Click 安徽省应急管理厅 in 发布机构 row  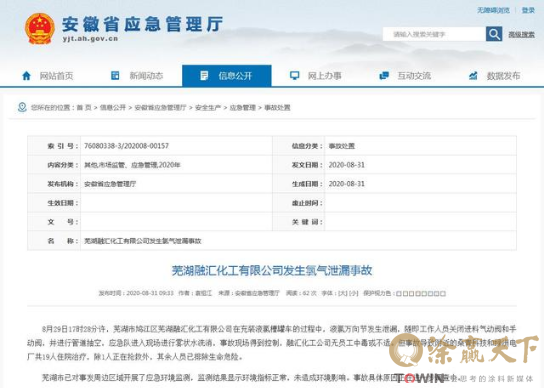click(110, 184)
